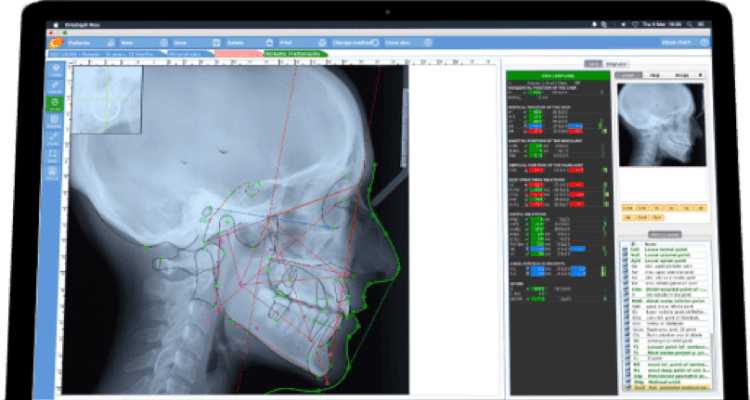
Task: Click the orange application logo icon
Action: pos(56,42)
